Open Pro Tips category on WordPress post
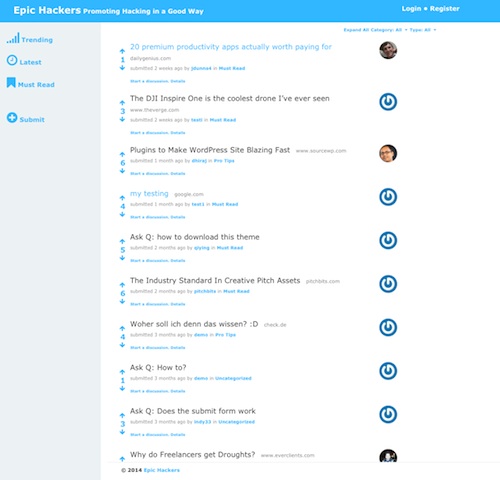 pos(224,161)
